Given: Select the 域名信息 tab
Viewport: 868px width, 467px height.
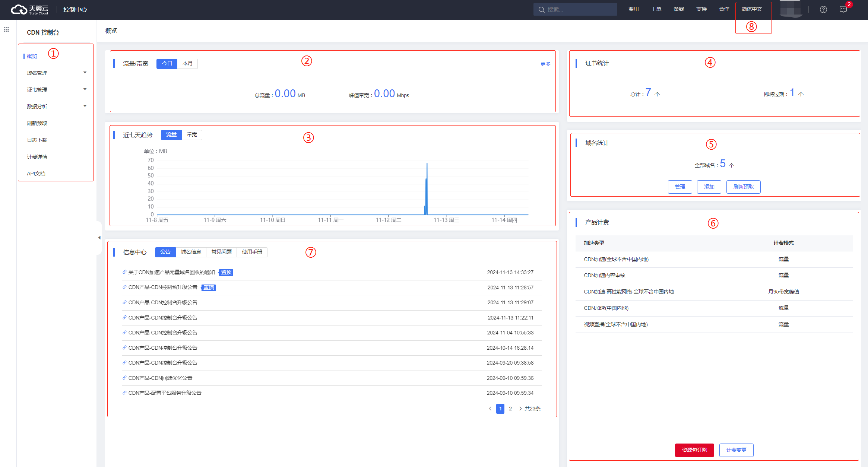Looking at the screenshot, I should pyautogui.click(x=191, y=252).
